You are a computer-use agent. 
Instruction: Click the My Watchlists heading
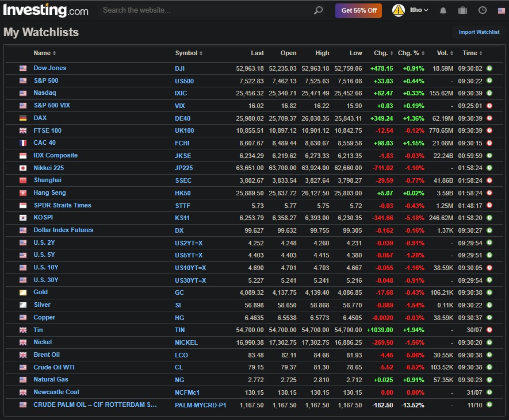click(41, 32)
